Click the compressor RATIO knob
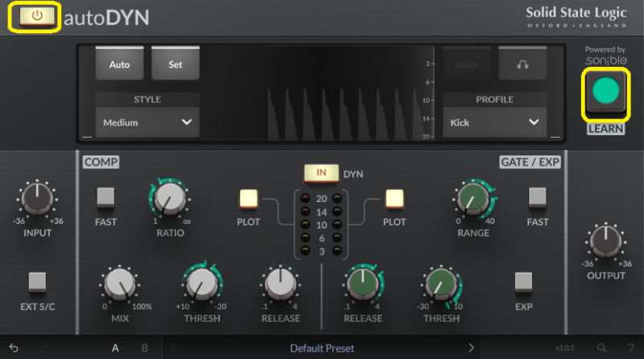 (x=168, y=197)
